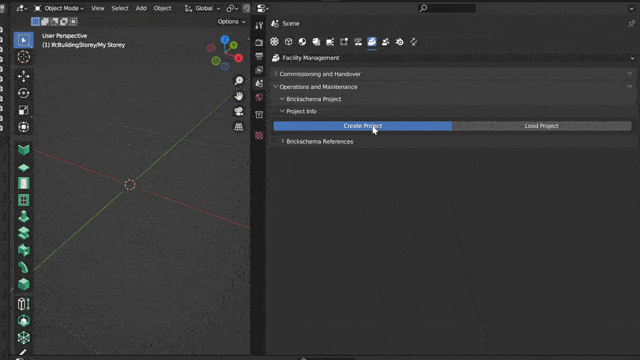This screenshot has height=360, width=640.
Task: Click the Load Project button
Action: point(542,126)
